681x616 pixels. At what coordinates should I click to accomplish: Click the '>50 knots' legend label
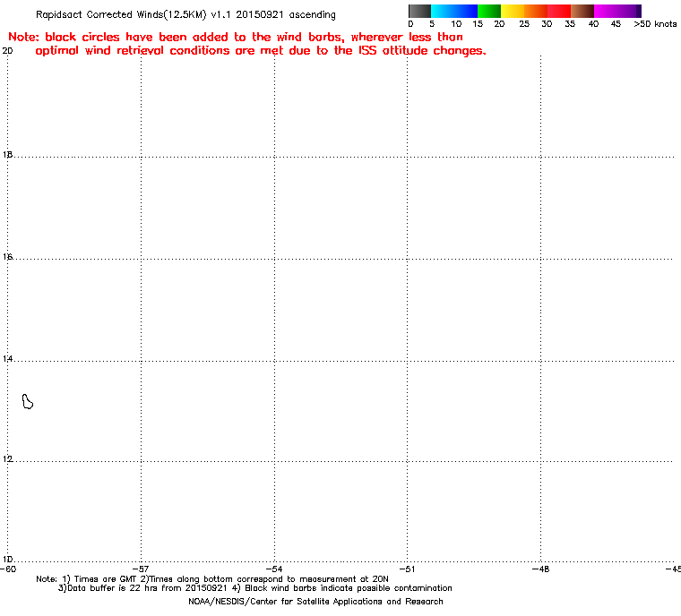(655, 24)
